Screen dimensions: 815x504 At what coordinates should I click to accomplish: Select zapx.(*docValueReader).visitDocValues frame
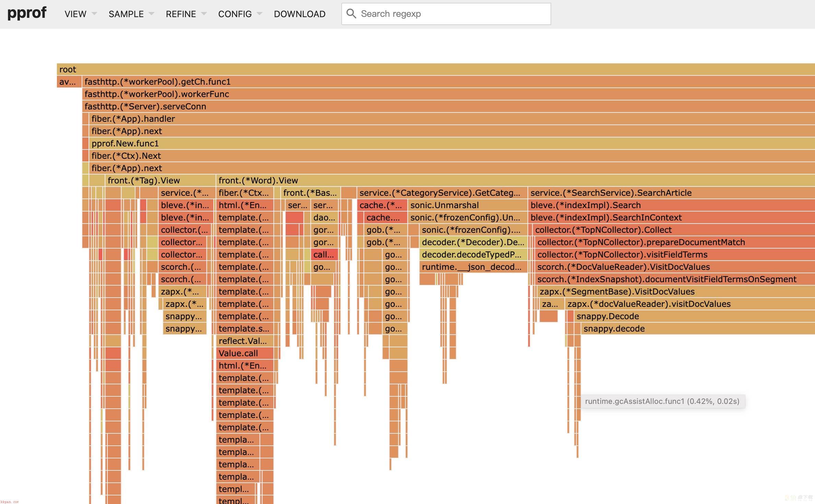pos(690,304)
